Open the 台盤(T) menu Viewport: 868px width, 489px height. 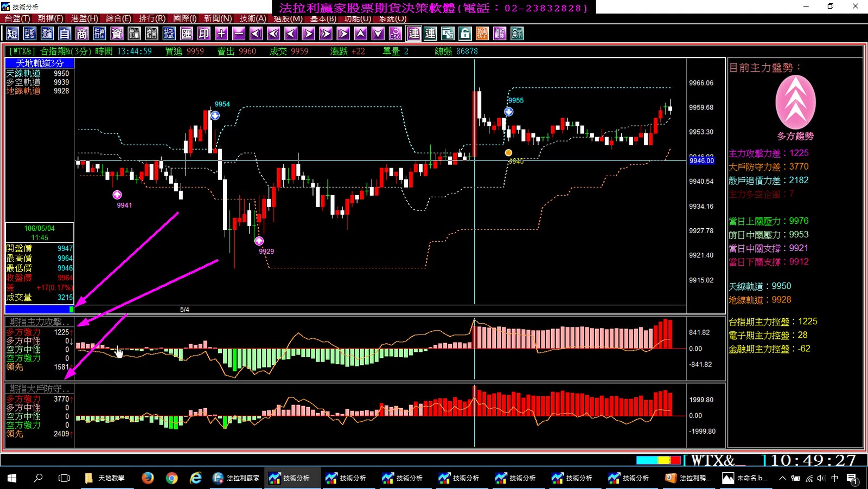[x=17, y=18]
